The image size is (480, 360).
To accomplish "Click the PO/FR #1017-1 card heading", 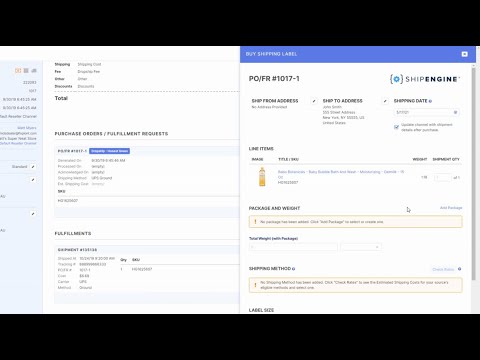I will [x=72, y=151].
